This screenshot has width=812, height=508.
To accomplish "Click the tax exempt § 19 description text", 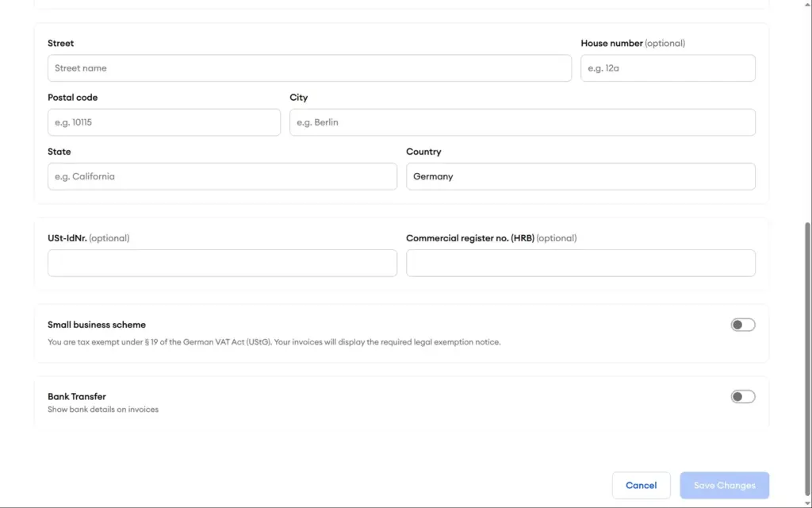I will 274,342.
